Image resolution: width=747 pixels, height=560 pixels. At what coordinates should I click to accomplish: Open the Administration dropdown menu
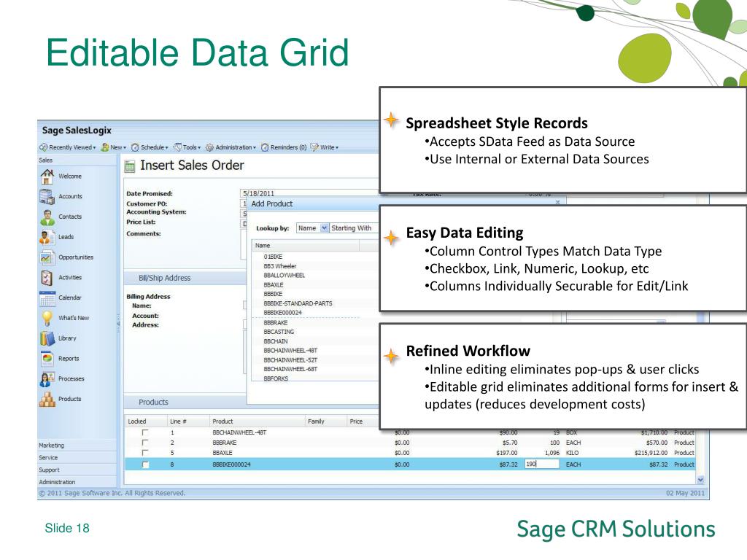[255, 147]
